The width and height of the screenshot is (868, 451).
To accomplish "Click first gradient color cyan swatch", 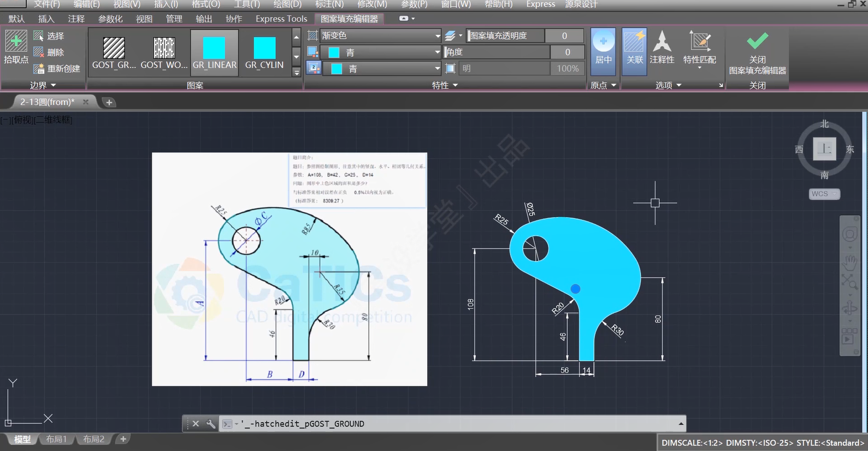I will point(334,52).
